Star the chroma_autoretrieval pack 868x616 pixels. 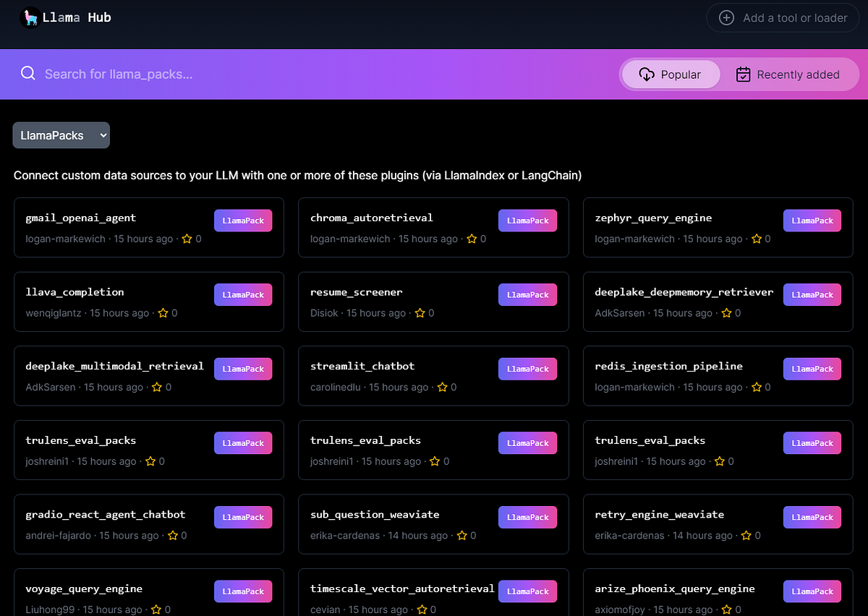pos(471,238)
